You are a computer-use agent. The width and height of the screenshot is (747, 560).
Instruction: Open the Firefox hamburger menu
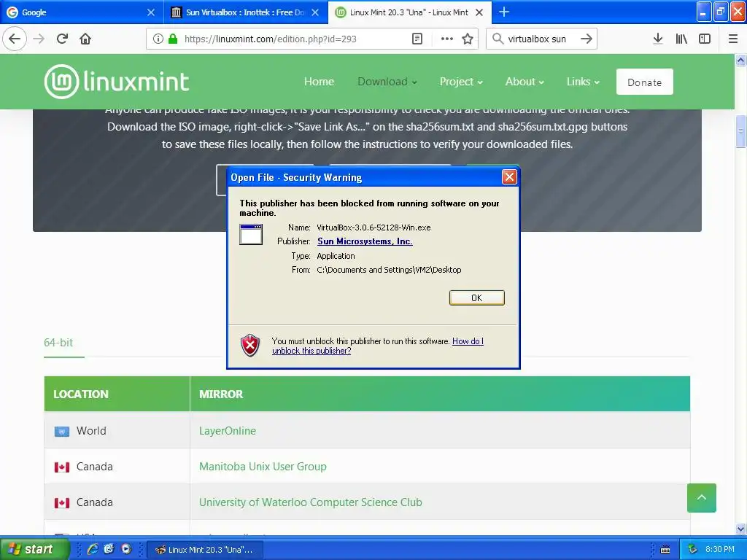tap(733, 39)
